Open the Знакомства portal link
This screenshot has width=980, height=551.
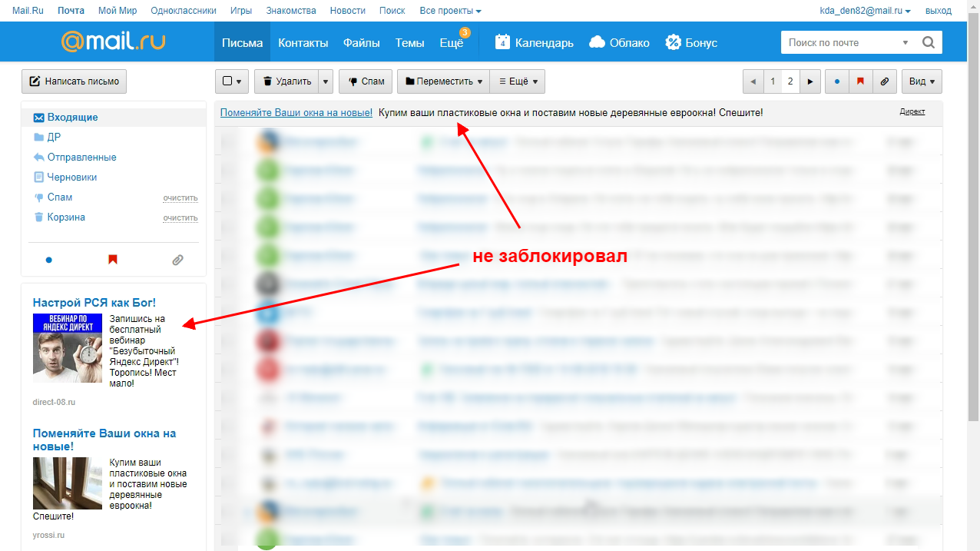[291, 11]
